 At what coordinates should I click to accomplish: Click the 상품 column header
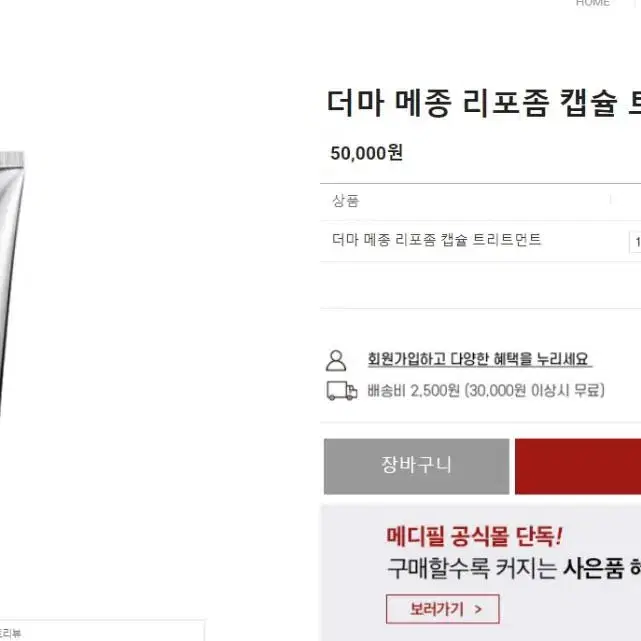(x=345, y=201)
